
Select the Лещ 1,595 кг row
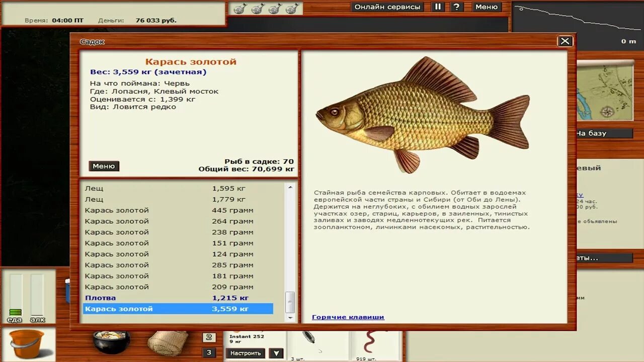[x=178, y=189]
